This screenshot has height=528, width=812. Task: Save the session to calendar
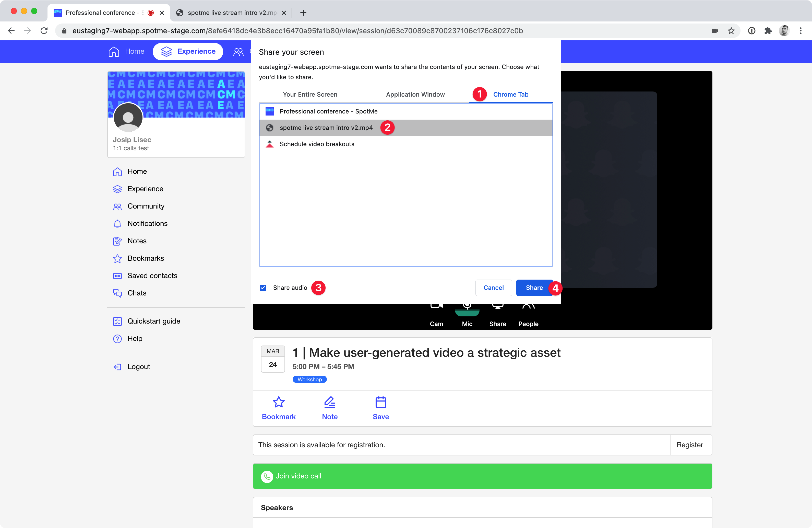pos(381,408)
